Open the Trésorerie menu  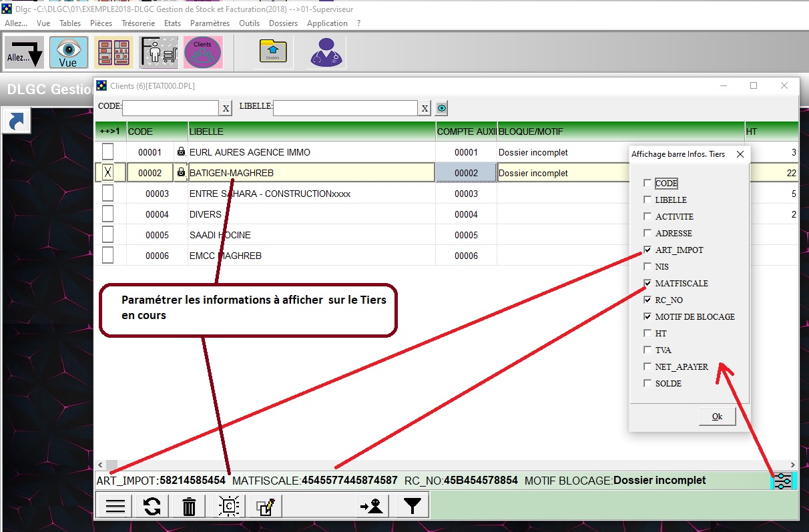click(x=138, y=23)
